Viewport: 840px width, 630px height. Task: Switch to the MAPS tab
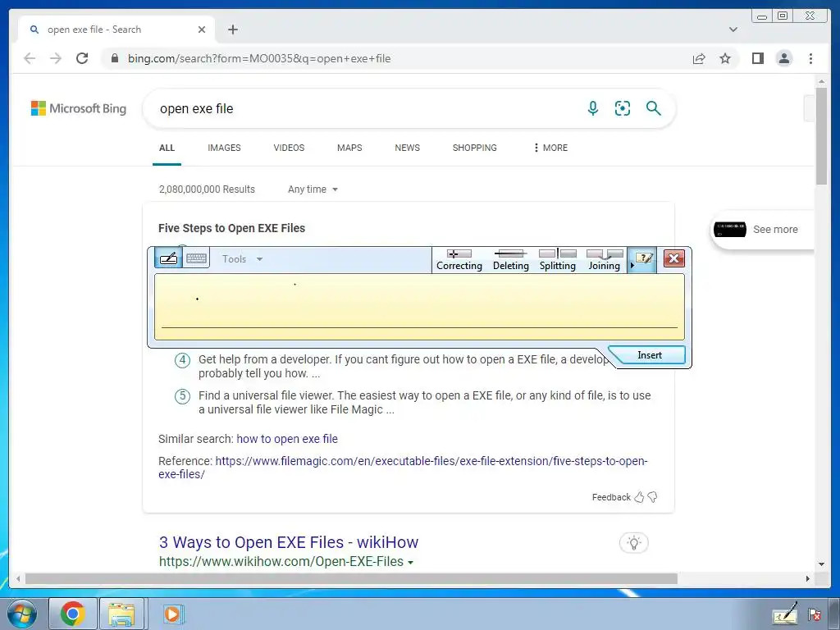pos(349,148)
